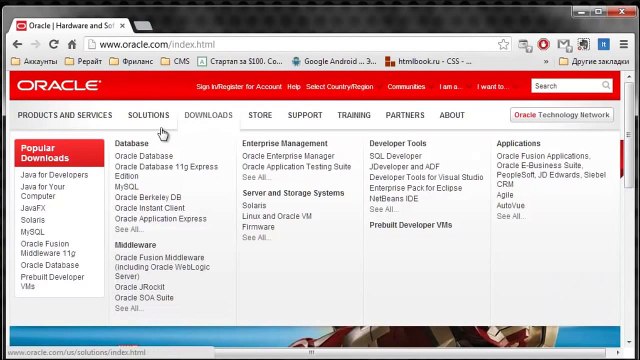Viewport: 640px width, 360px height.
Task: Bookmark this page with the star icon
Action: click(x=503, y=44)
